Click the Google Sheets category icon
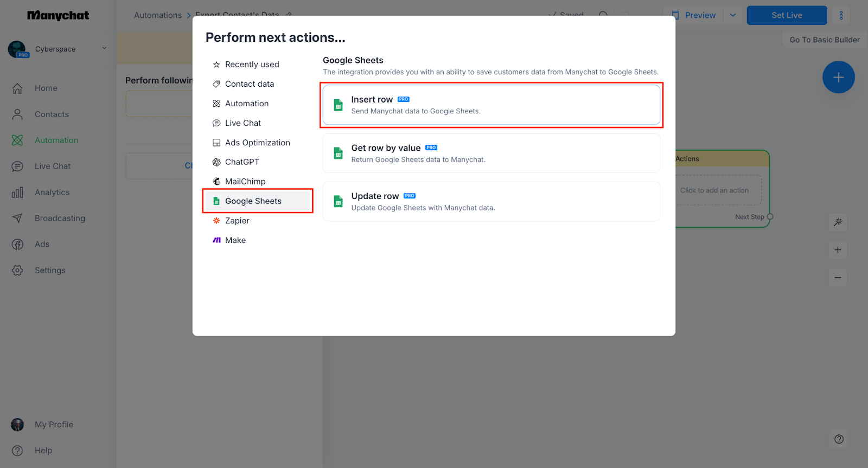Viewport: 868px width, 468px height. coord(216,201)
